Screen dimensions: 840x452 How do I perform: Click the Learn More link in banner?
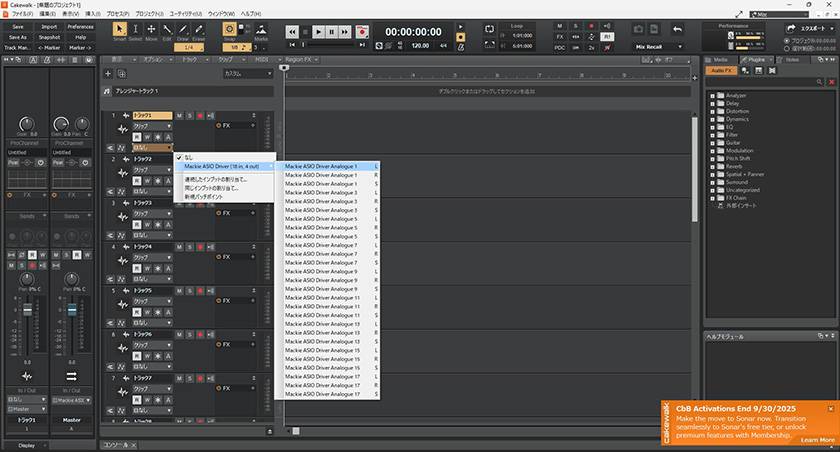pos(816,440)
